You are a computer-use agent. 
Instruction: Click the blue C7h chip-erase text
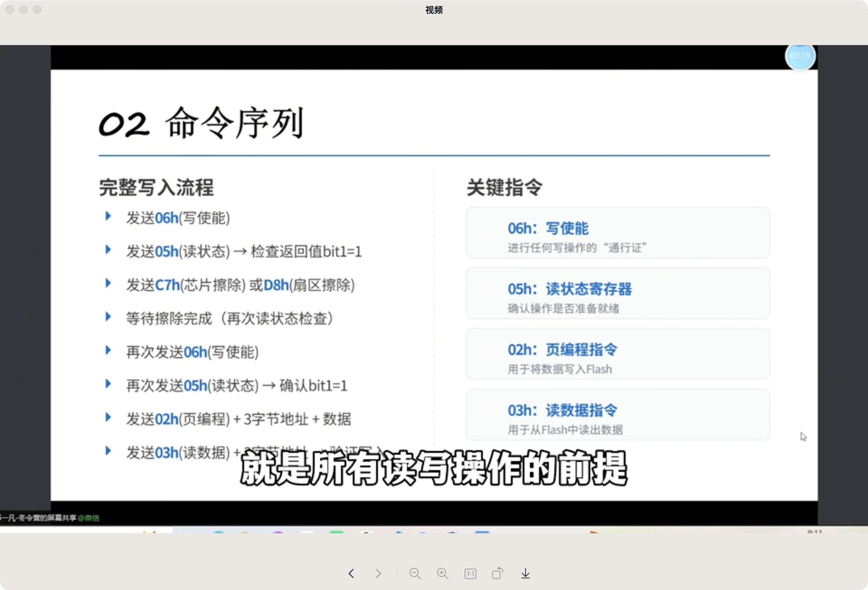(167, 285)
